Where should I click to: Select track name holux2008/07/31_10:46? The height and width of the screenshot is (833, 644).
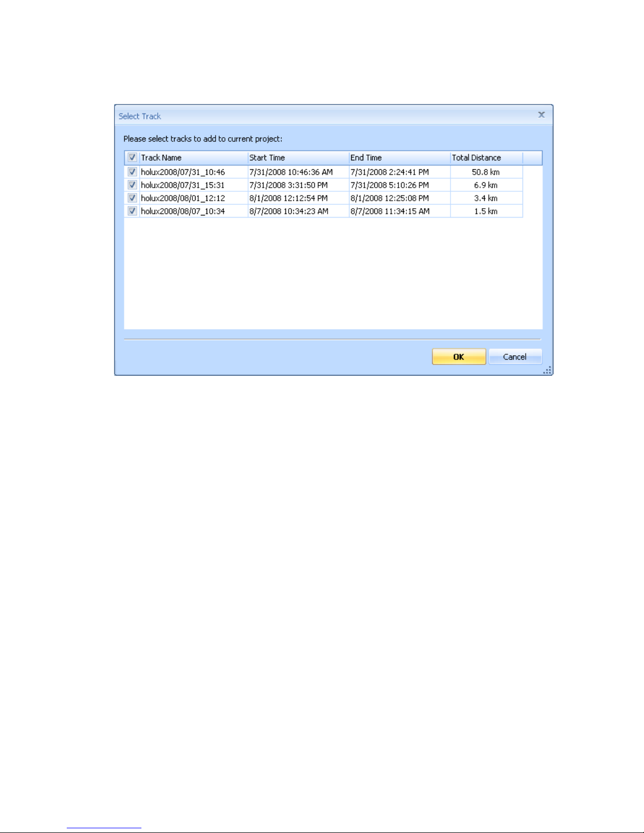[x=183, y=172]
